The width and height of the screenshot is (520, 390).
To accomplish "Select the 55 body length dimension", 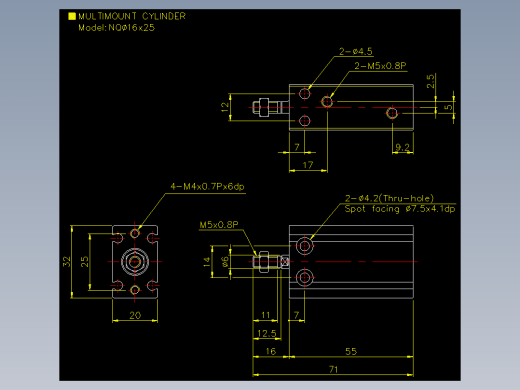I will coord(351,351).
